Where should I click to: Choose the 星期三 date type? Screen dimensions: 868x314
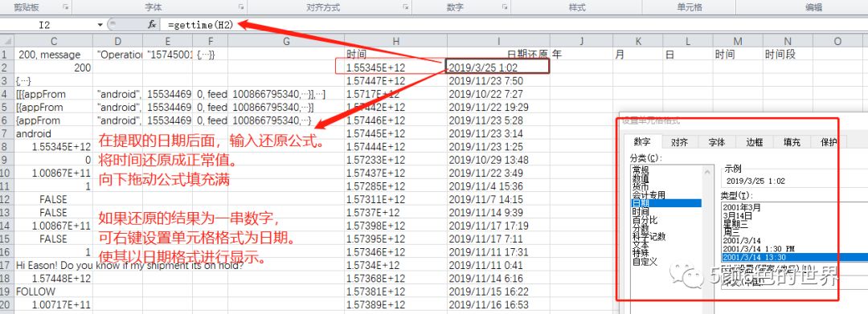coord(737,224)
